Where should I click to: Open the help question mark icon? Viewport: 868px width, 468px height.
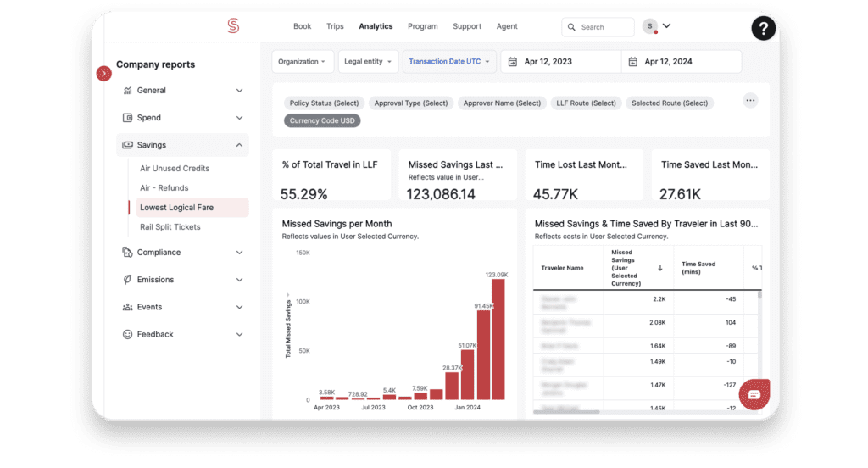click(763, 29)
